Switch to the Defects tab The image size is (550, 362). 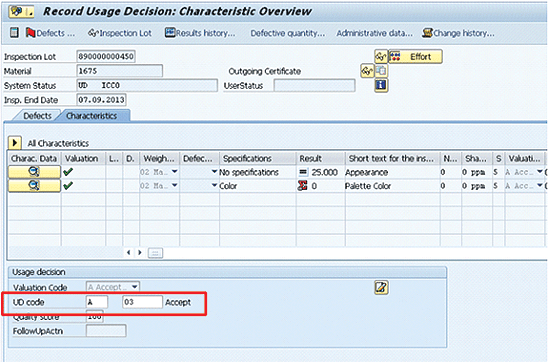pyautogui.click(x=37, y=116)
